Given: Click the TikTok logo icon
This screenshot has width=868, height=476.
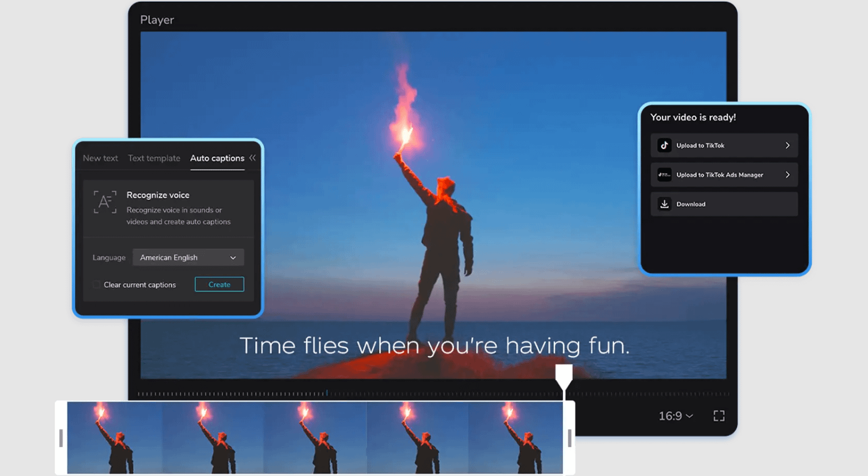Looking at the screenshot, I should 664,145.
